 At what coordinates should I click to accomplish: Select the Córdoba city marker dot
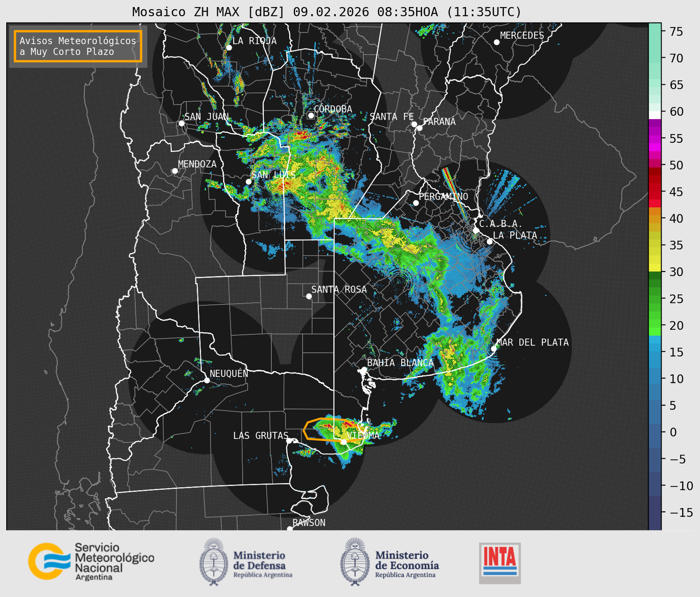(311, 115)
